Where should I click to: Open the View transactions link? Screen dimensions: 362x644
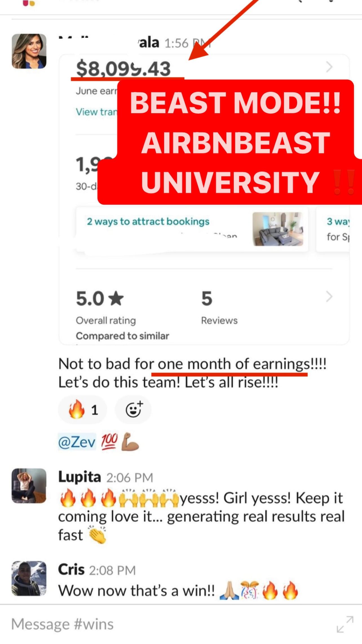pyautogui.click(x=96, y=112)
